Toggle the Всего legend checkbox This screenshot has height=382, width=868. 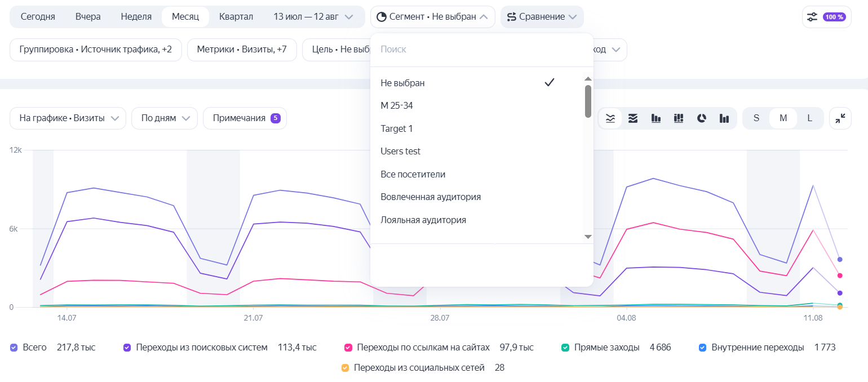(x=14, y=348)
